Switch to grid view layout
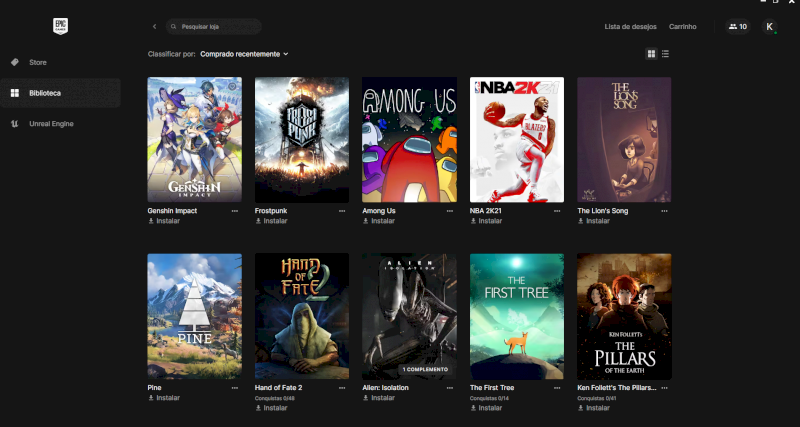Screen dimensions: 800x427 coord(651,53)
